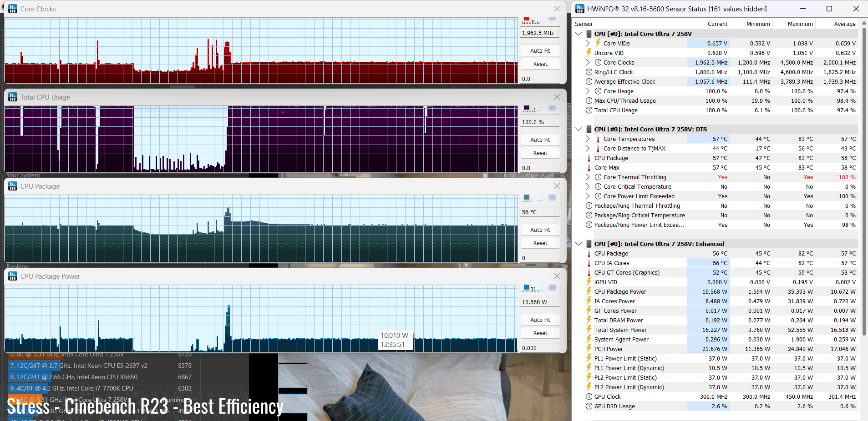The width and height of the screenshot is (868, 421).
Task: Click the teal color swatch in CPU Package graph
Action: click(x=527, y=197)
